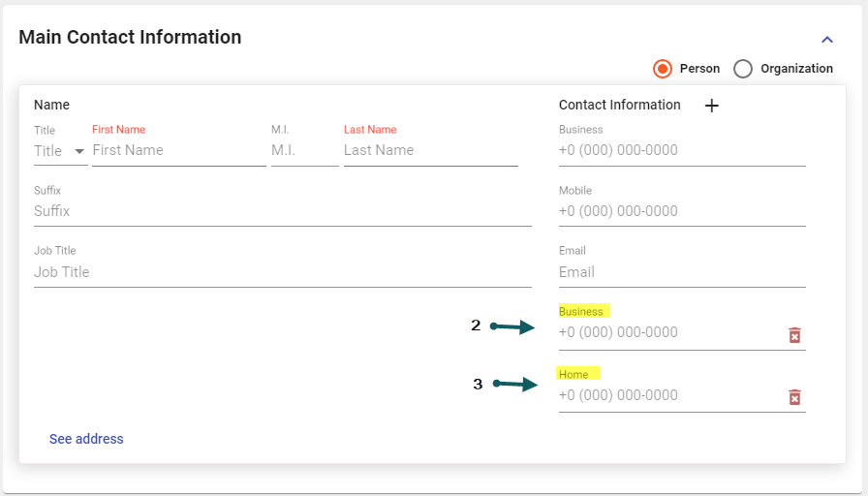Click the First Name input field
The image size is (868, 496).
click(178, 150)
